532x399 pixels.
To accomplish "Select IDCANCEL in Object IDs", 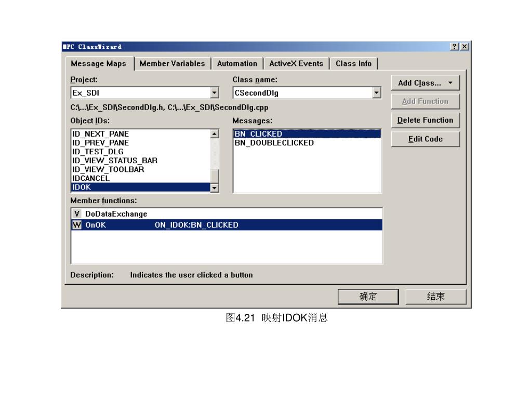I will 141,178.
